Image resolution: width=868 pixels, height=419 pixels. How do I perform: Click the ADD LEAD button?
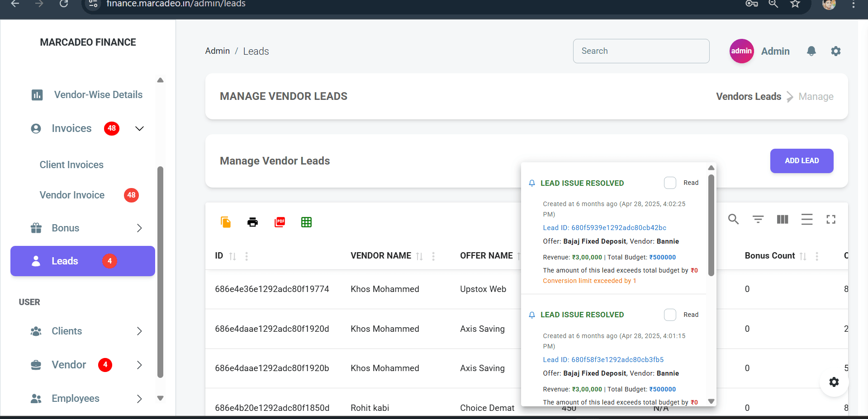(x=801, y=160)
